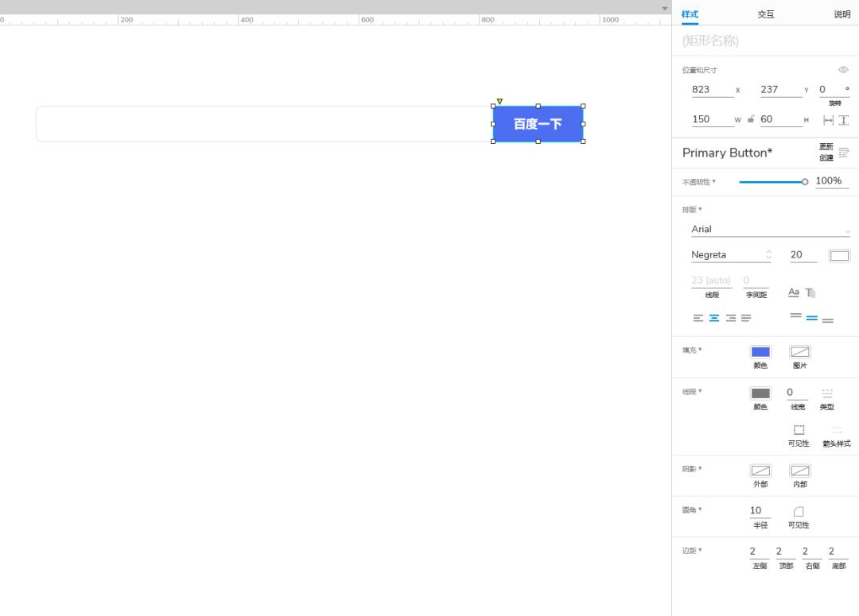Click the empty search input box on canvas

pyautogui.click(x=264, y=124)
